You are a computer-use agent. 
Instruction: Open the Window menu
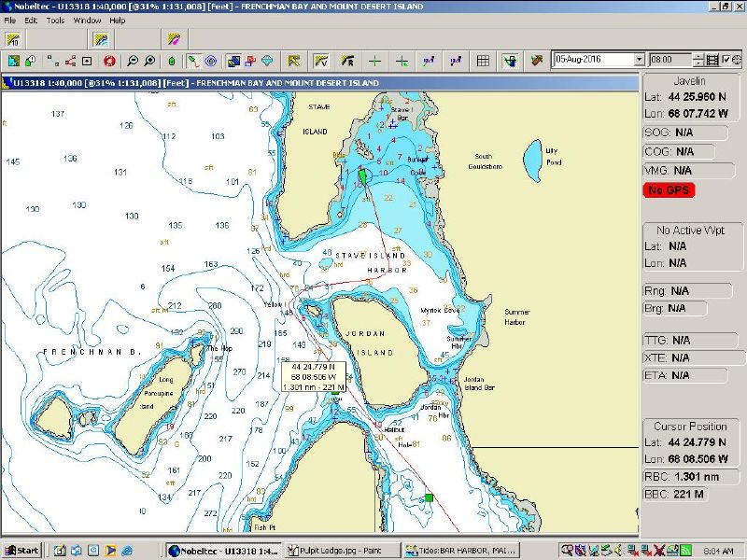[88, 20]
